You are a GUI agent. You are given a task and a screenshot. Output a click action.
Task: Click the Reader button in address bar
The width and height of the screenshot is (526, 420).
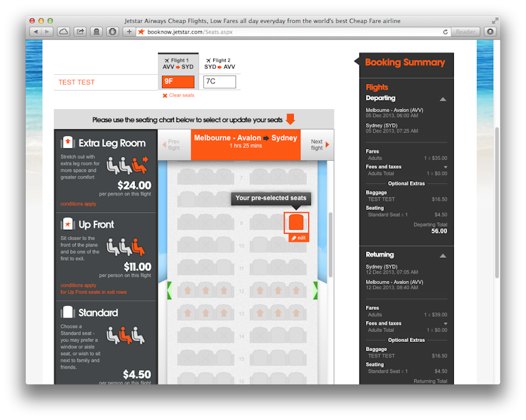click(465, 32)
